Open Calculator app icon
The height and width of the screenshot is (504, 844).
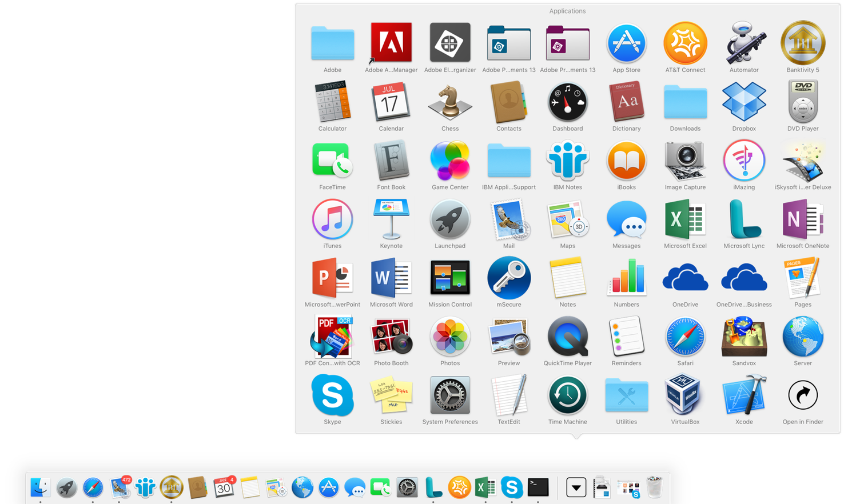(x=332, y=101)
